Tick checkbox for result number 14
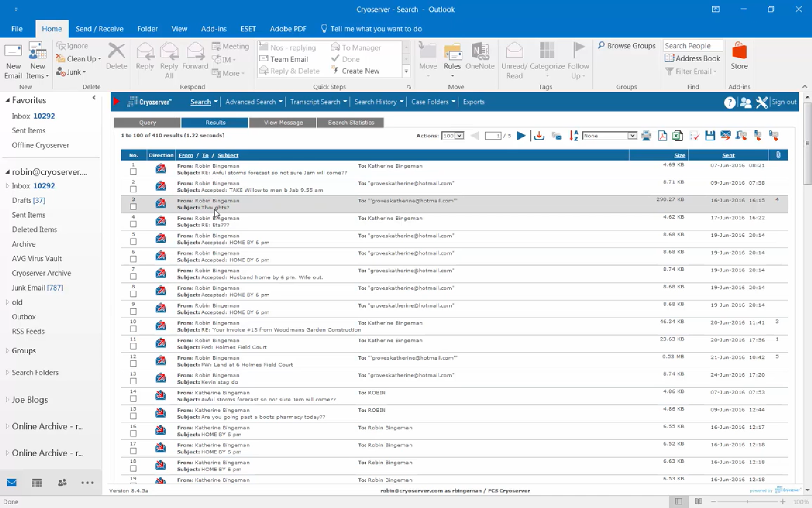 tap(133, 398)
